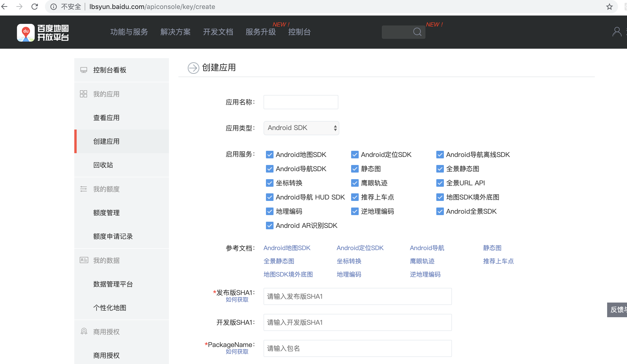This screenshot has height=364, width=627.
Task: Select 查看应用 in the sidebar
Action: pos(121,118)
